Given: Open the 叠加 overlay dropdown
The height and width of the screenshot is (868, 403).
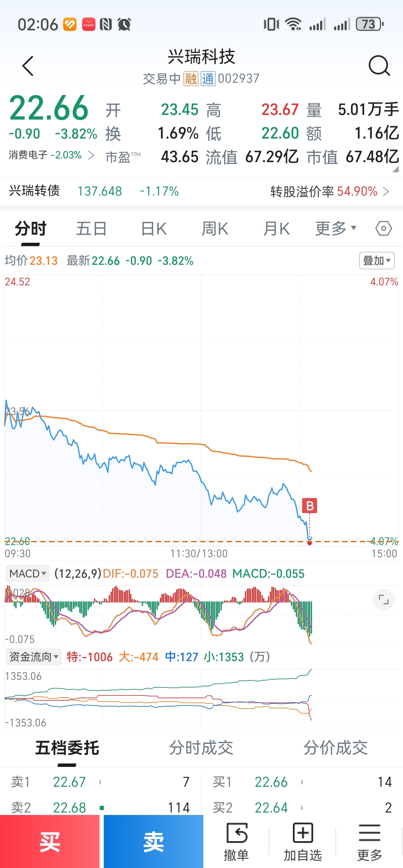Looking at the screenshot, I should point(377,261).
